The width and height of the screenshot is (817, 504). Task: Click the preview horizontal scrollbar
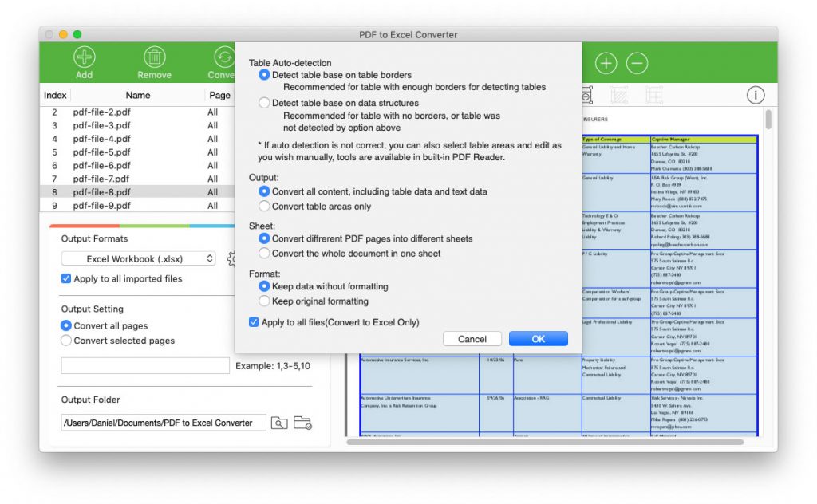[545, 442]
